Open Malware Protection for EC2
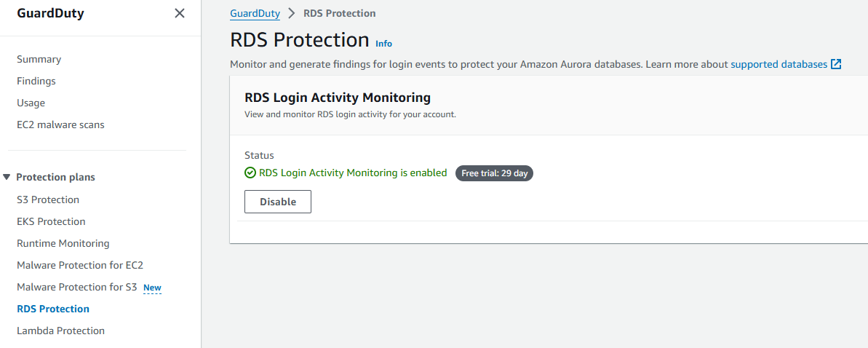The height and width of the screenshot is (348, 868). pos(80,266)
